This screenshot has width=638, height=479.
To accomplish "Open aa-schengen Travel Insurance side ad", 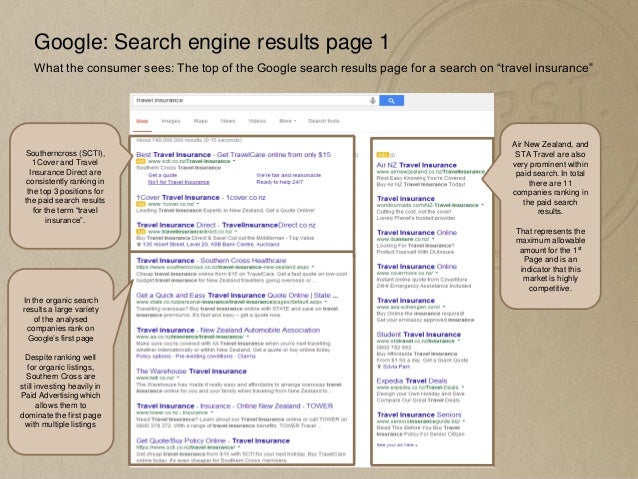I will click(x=406, y=300).
